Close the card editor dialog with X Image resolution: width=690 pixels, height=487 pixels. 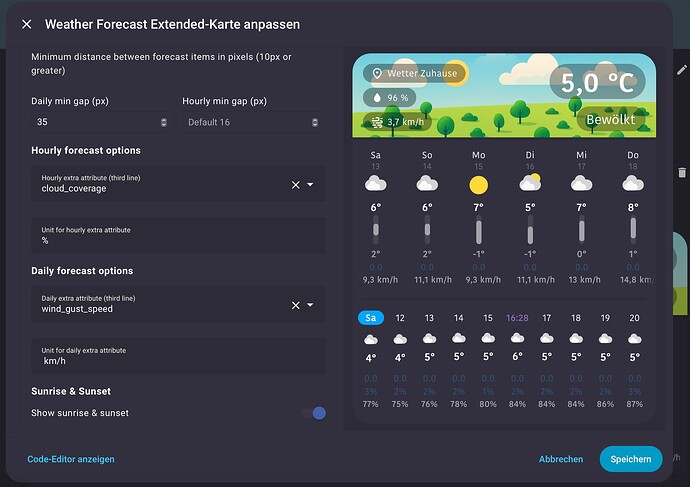tap(26, 24)
